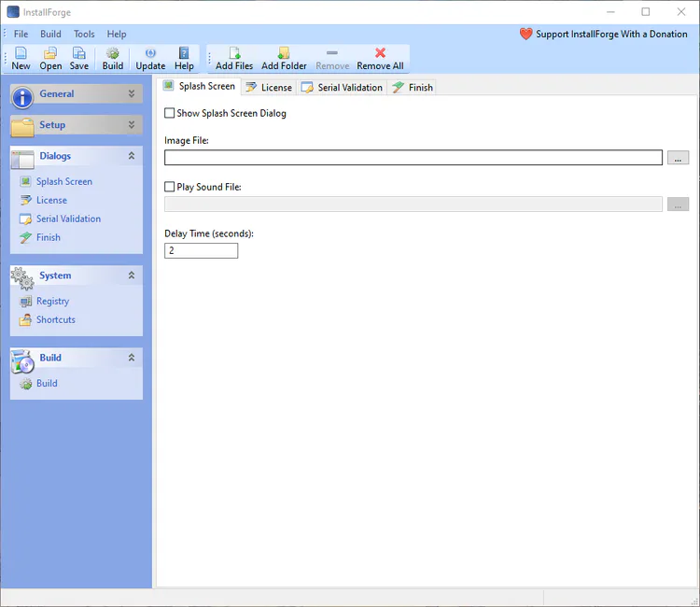Open Shortcuts from System sidebar
Viewport: 700px width, 607px height.
click(x=56, y=319)
